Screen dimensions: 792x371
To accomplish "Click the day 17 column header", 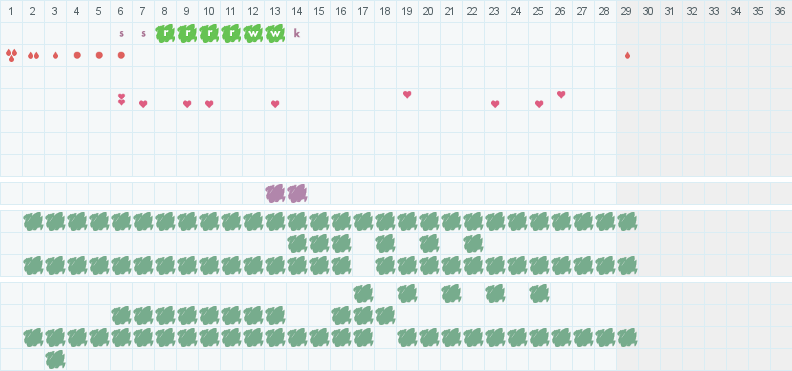I will point(363,11).
